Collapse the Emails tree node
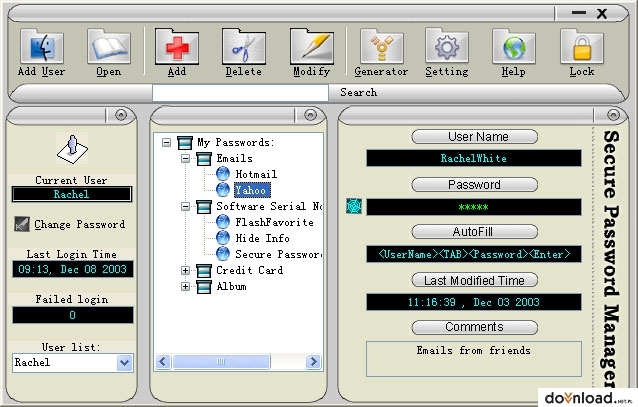The width and height of the screenshot is (638, 407). (x=186, y=158)
